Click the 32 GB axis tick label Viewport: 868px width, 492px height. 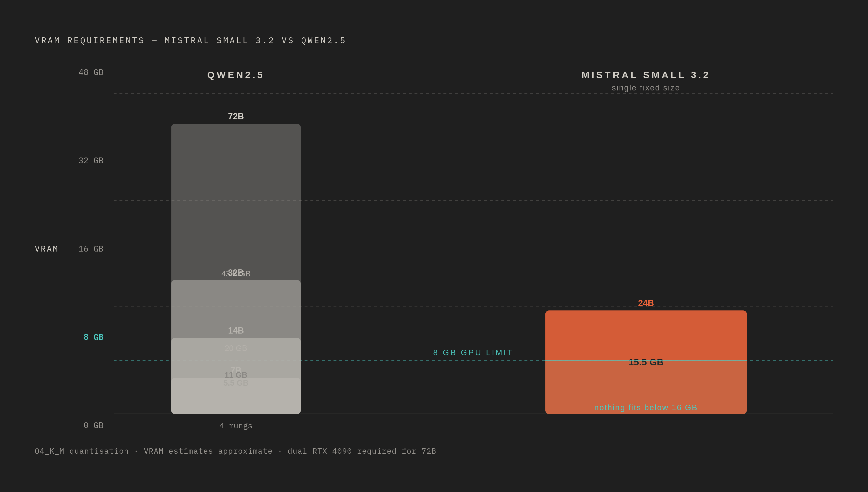pos(91,161)
